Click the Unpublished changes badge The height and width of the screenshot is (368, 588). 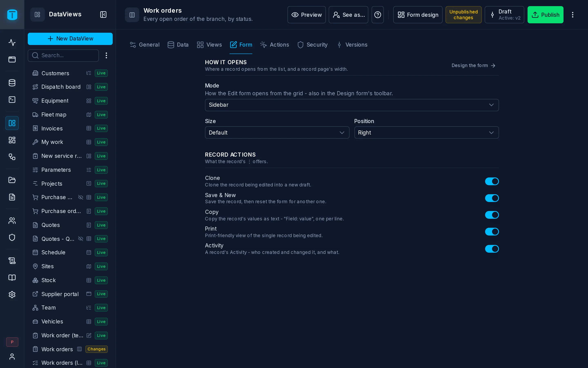point(463,15)
